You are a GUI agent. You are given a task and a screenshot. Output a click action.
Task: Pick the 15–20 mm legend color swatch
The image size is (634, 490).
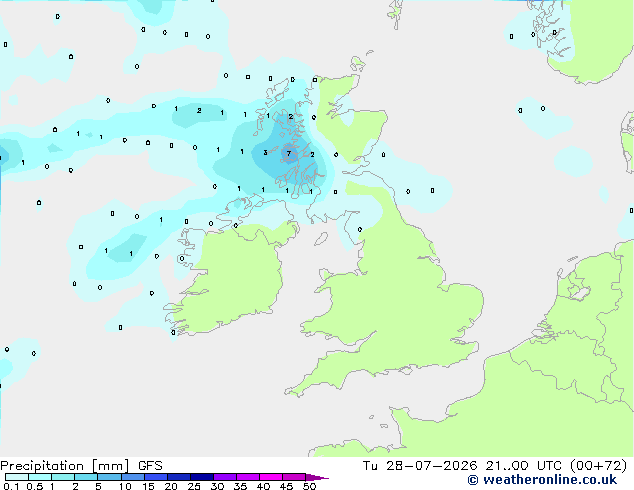coord(155,477)
